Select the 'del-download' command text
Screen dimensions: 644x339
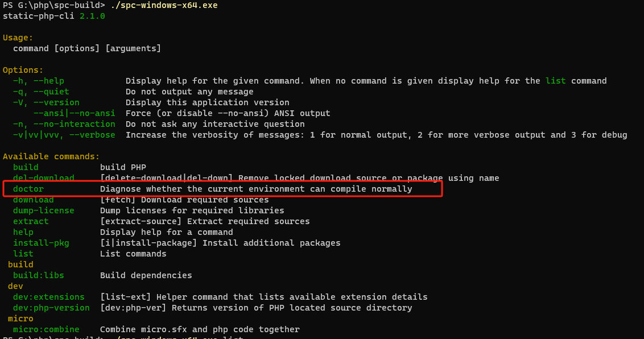coord(44,178)
